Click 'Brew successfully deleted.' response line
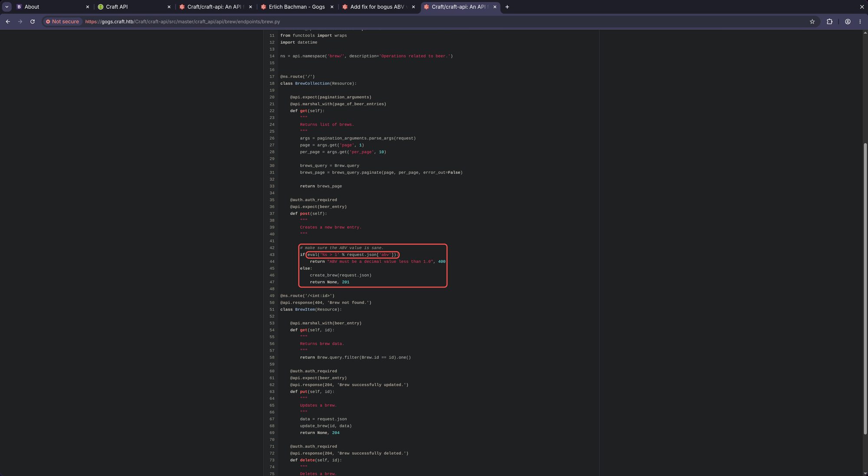 (349, 453)
